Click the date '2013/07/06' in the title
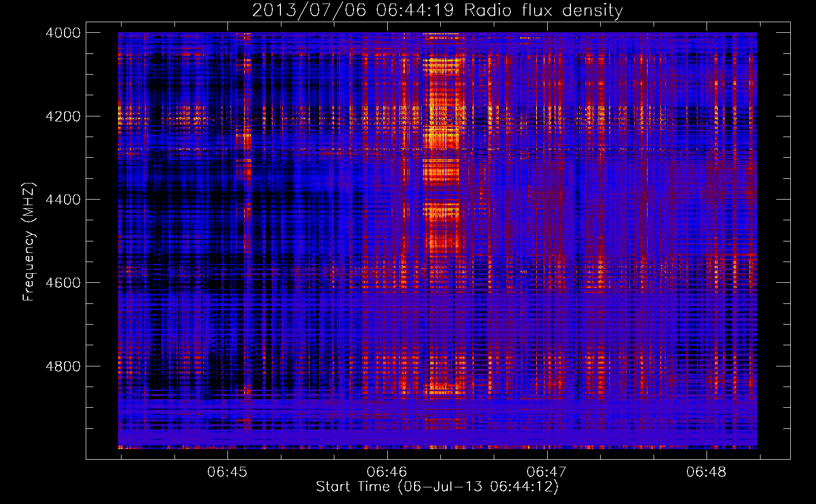This screenshot has width=816, height=504. tap(309, 11)
